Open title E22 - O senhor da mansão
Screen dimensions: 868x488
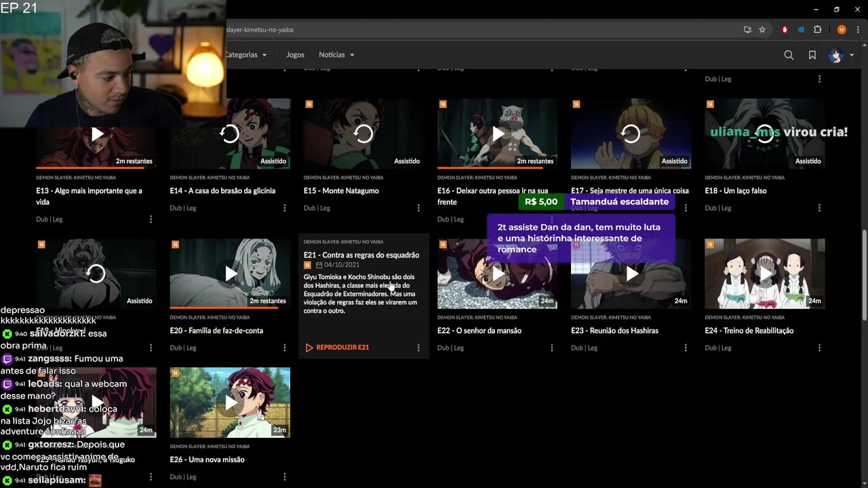pyautogui.click(x=479, y=331)
